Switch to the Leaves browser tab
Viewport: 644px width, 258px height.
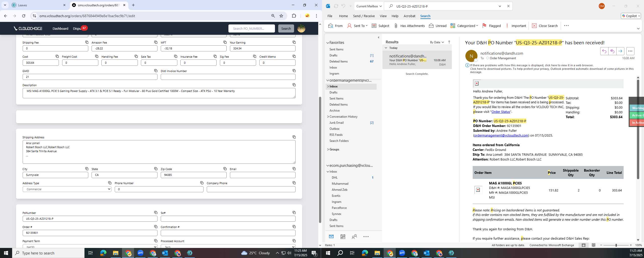39,5
